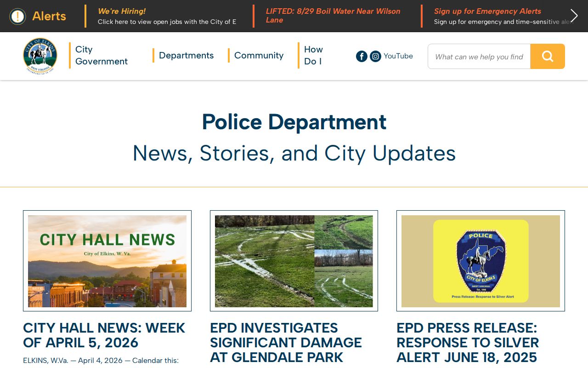
Task: Open the Departments menu
Action: [186, 55]
